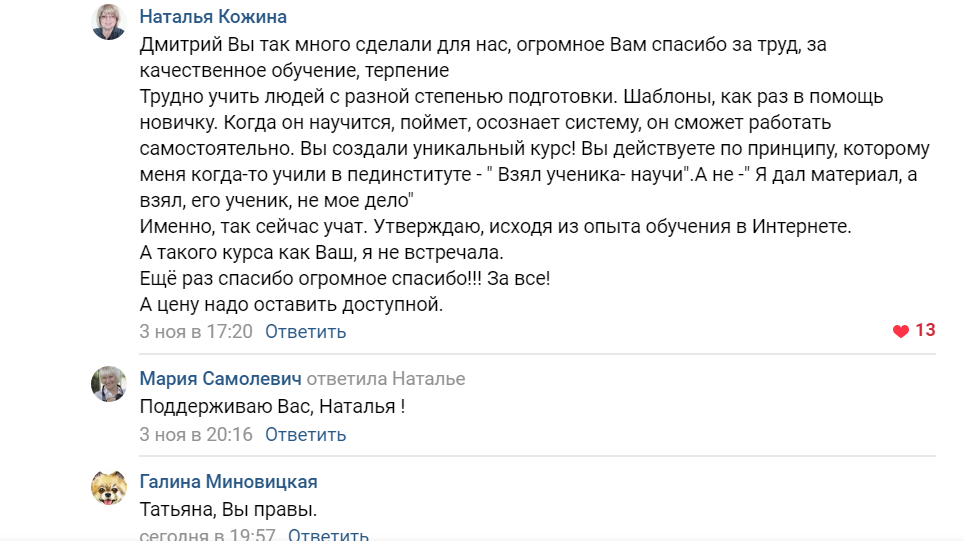964x555 pixels.
Task: Open timestamp 'сегодня в 19:57'
Action: pos(207,537)
